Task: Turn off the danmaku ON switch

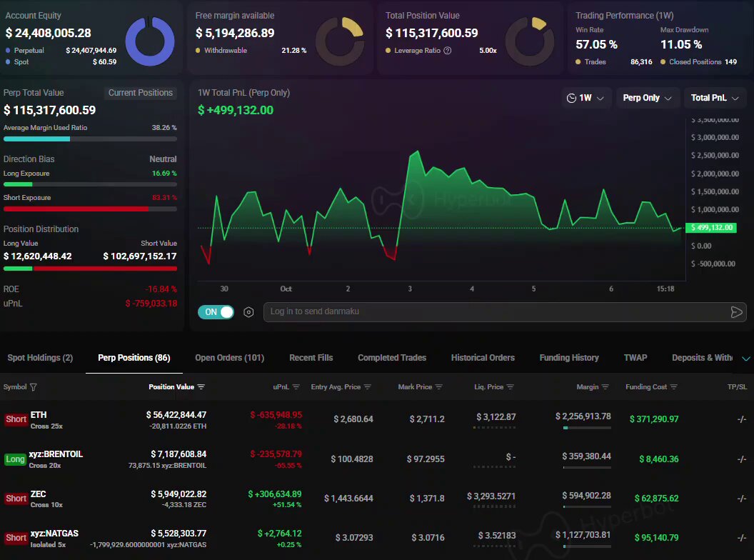Action: pyautogui.click(x=216, y=312)
